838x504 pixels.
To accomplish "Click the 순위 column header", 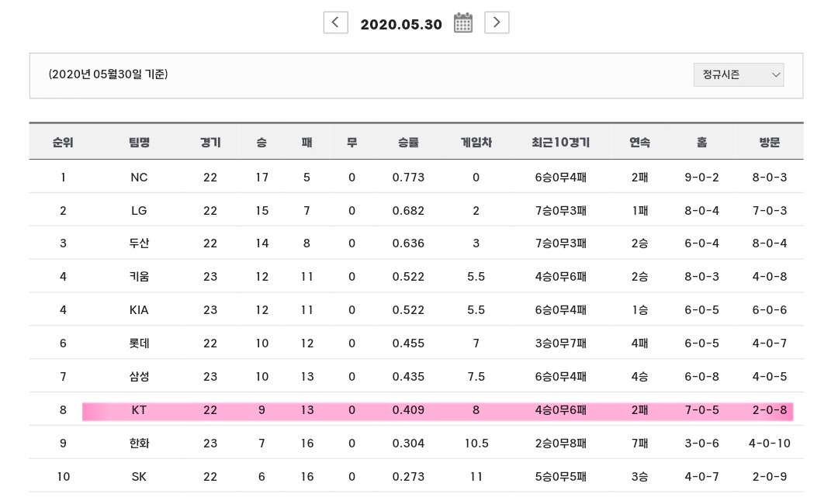I will [63, 143].
